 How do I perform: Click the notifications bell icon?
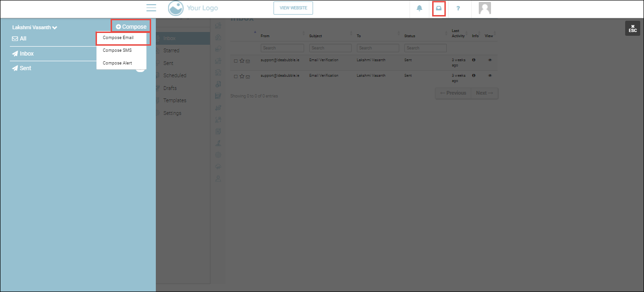point(419,8)
